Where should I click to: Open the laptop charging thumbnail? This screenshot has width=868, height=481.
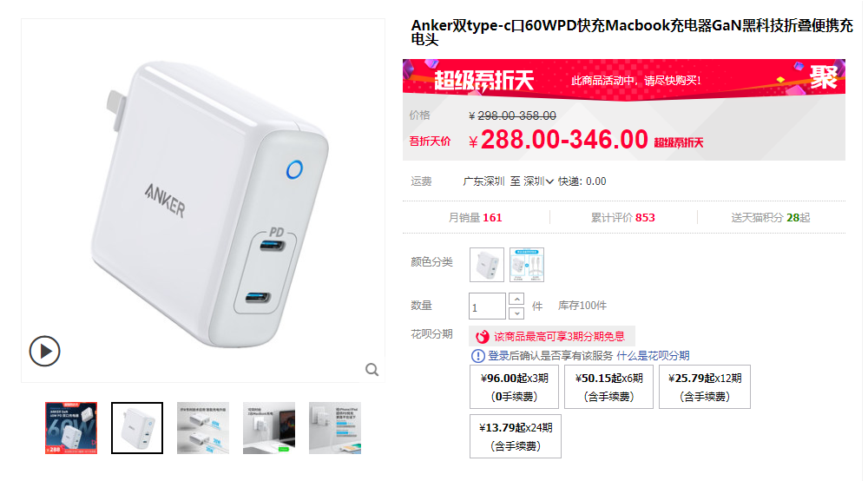[x=269, y=428]
